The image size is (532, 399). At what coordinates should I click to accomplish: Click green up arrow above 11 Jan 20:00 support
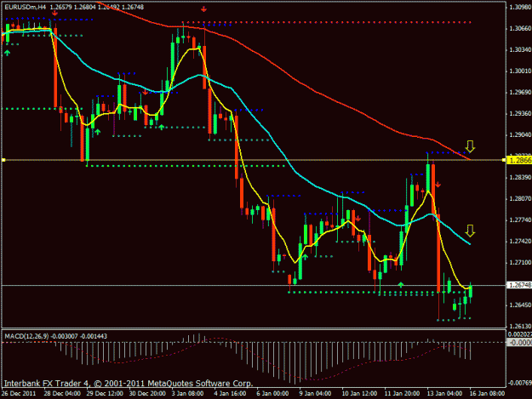coord(401,285)
